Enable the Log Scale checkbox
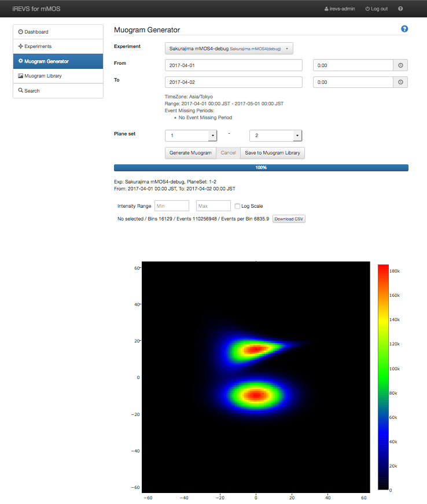 (x=237, y=206)
